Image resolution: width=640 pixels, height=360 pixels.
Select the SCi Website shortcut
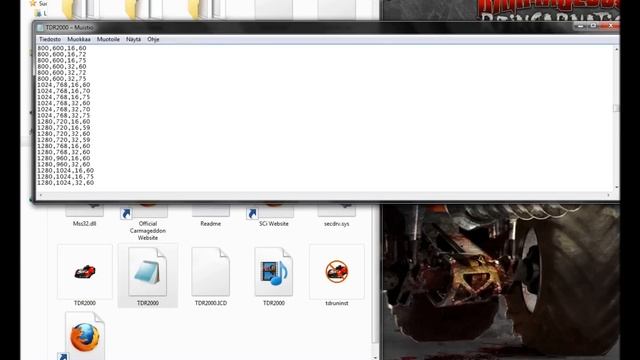(274, 223)
